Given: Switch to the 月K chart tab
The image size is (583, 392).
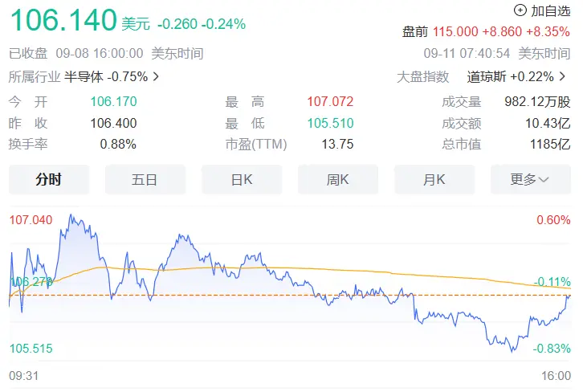Looking at the screenshot, I should [434, 180].
